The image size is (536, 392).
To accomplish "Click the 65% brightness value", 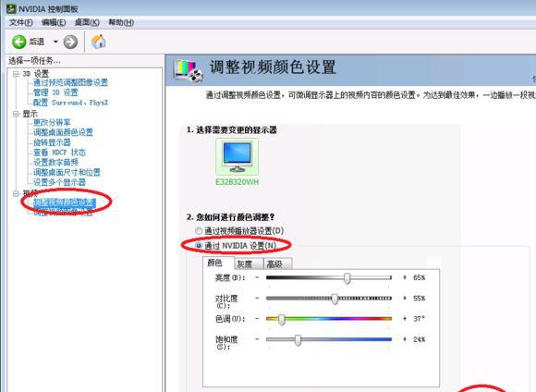I will [x=419, y=277].
